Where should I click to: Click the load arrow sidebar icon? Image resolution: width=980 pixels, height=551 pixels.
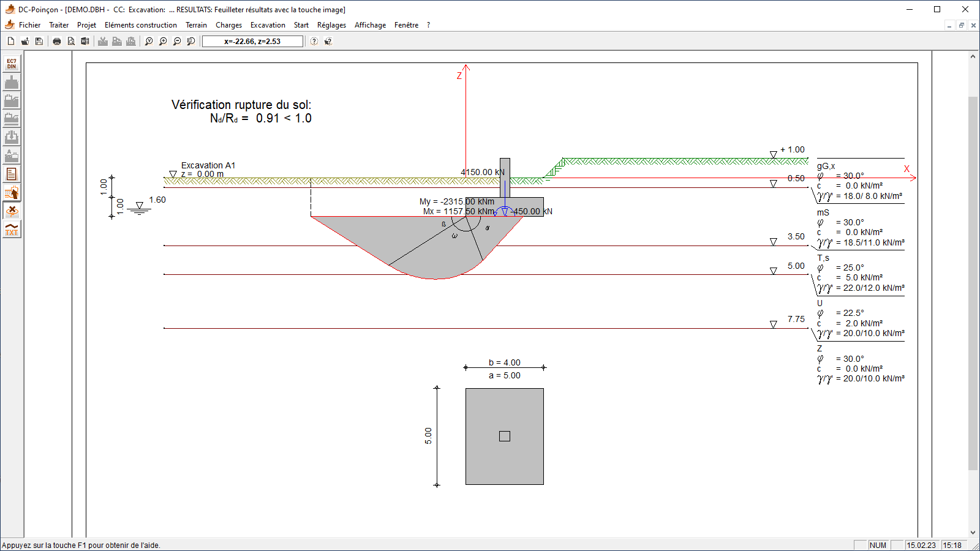click(12, 137)
